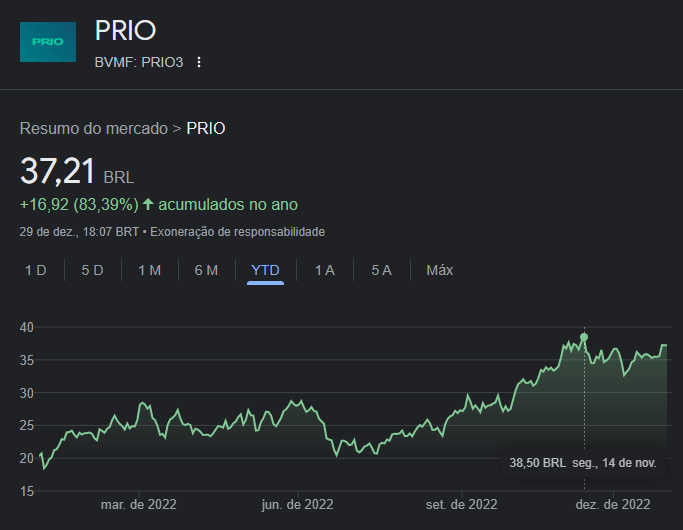Open the three-dot menu next to BVMF: PRIO3
683x530 pixels.
[199, 62]
